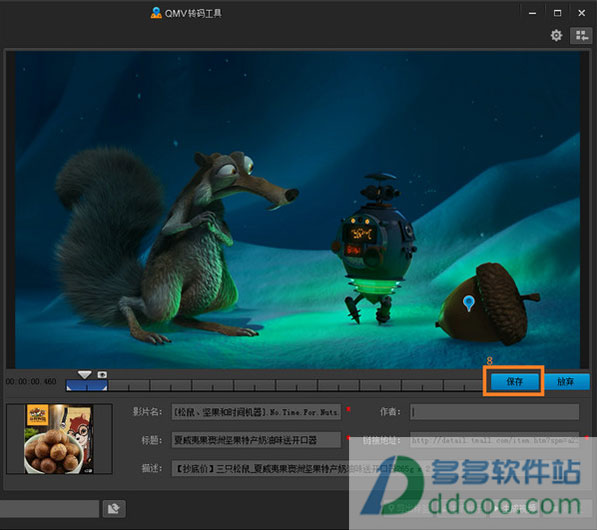Click the 作者 author input field
The height and width of the screenshot is (530, 597).
(x=494, y=412)
